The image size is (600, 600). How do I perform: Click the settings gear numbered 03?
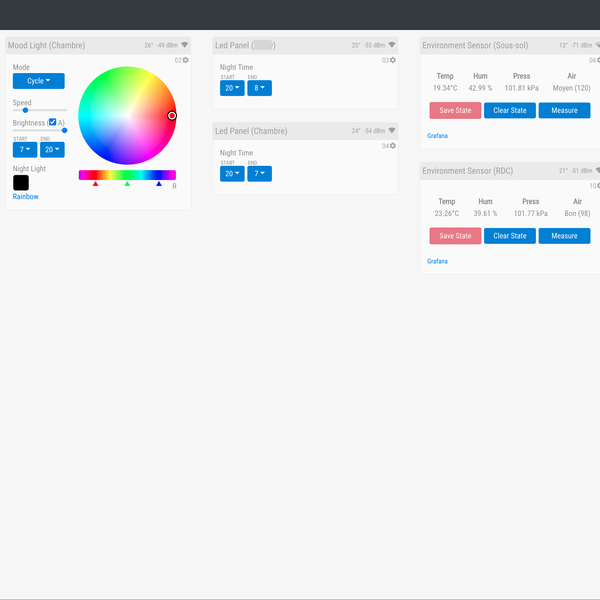392,61
